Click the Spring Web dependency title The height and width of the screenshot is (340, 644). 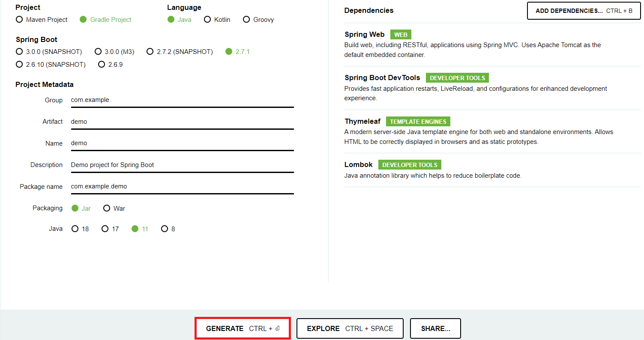pyautogui.click(x=365, y=35)
